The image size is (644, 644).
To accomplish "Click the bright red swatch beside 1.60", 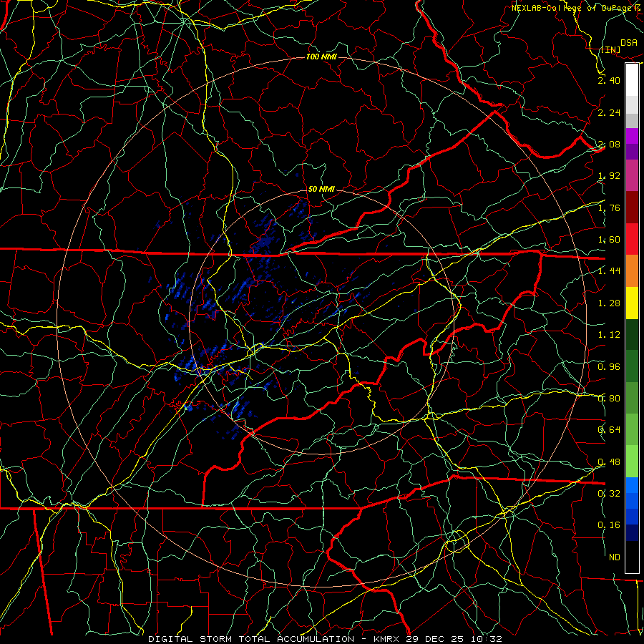I will click(x=632, y=238).
